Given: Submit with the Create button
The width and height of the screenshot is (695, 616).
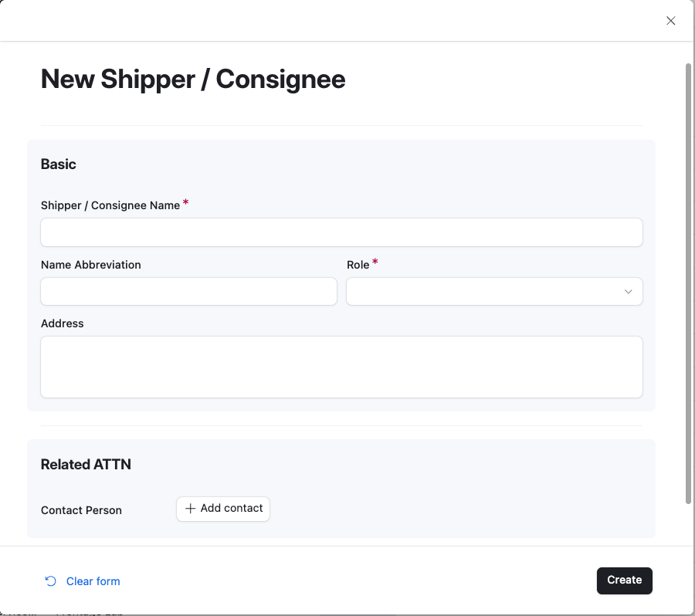Looking at the screenshot, I should [624, 580].
